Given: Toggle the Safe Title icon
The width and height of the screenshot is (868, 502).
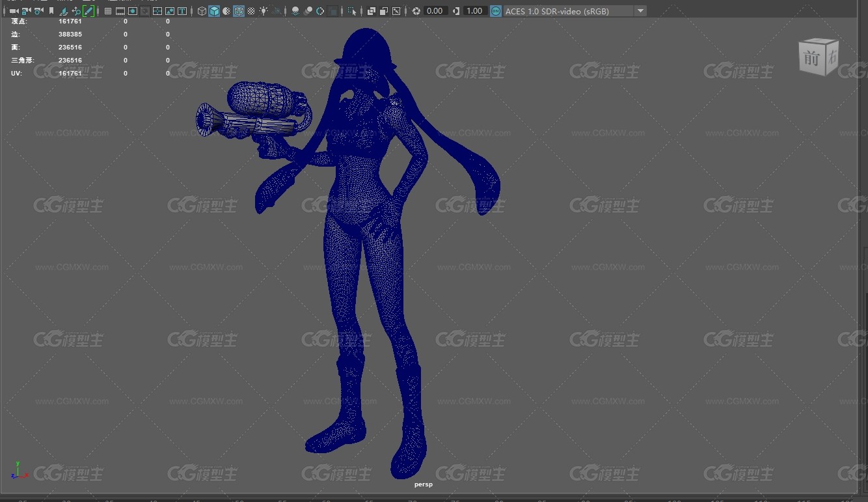Looking at the screenshot, I should coord(182,11).
